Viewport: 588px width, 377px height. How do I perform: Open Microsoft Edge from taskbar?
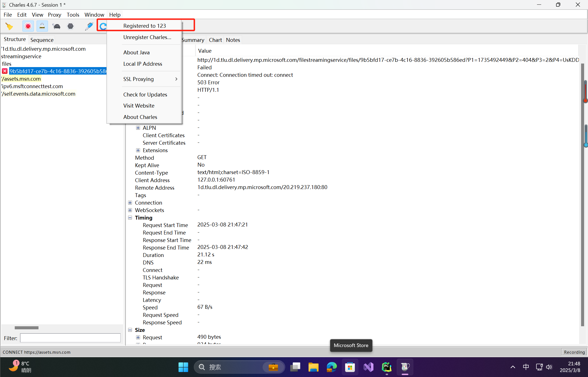(x=332, y=367)
